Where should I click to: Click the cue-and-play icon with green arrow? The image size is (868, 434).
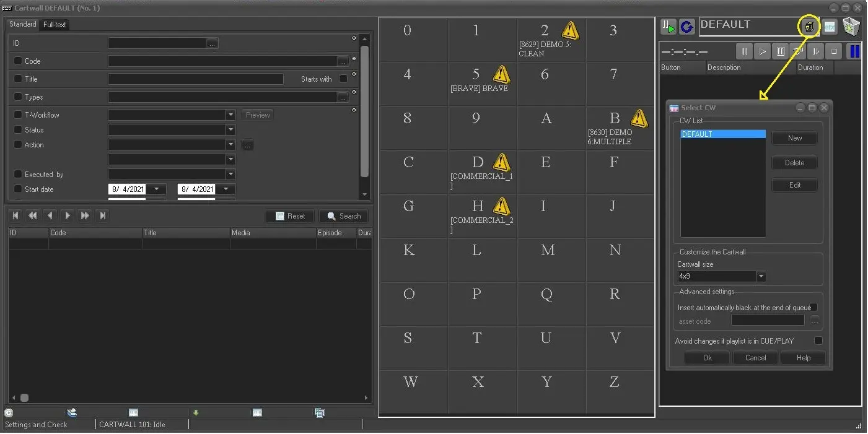(x=668, y=27)
